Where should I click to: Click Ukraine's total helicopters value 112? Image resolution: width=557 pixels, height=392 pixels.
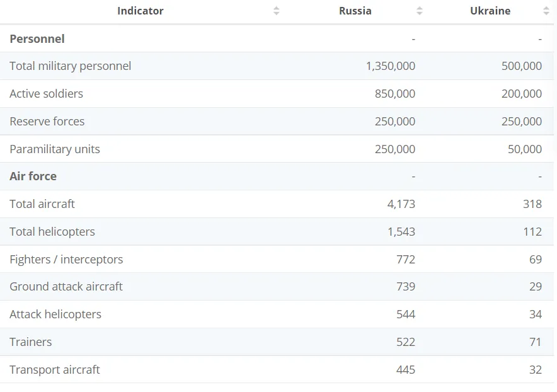click(532, 232)
